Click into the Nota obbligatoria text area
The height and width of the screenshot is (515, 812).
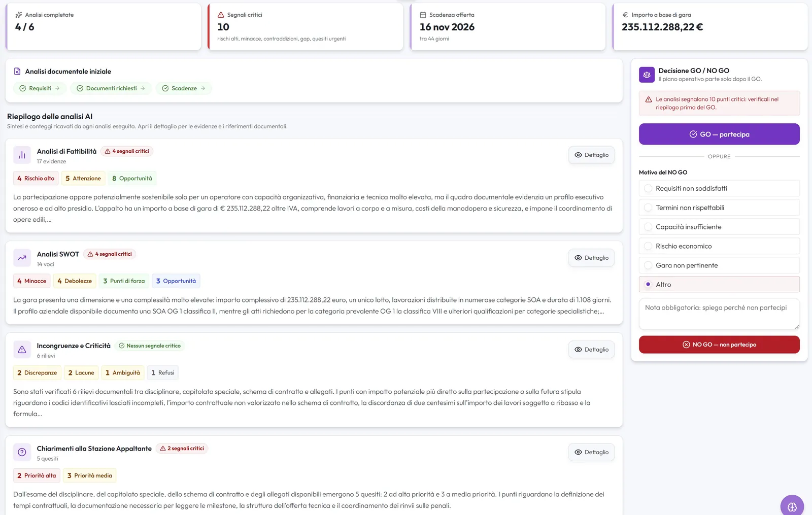(719, 314)
